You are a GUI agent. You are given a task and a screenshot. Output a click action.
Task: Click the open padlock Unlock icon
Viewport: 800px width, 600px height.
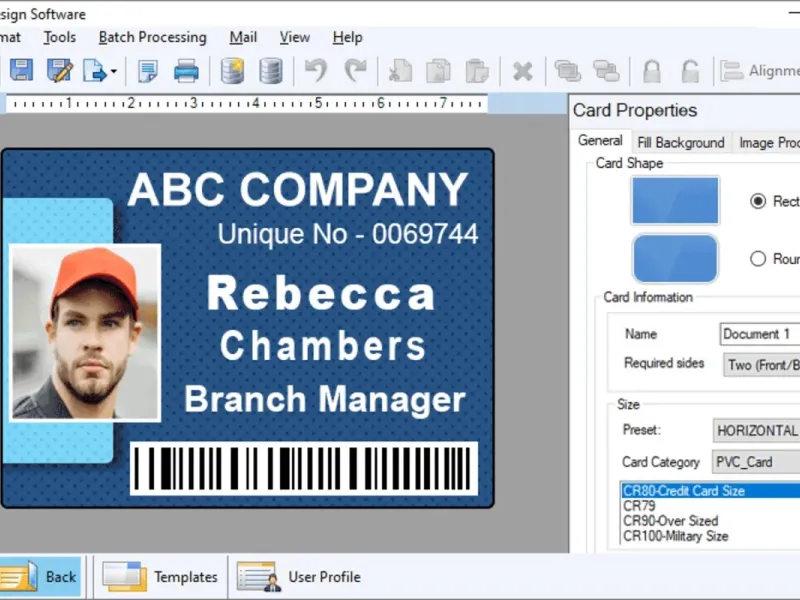(690, 71)
